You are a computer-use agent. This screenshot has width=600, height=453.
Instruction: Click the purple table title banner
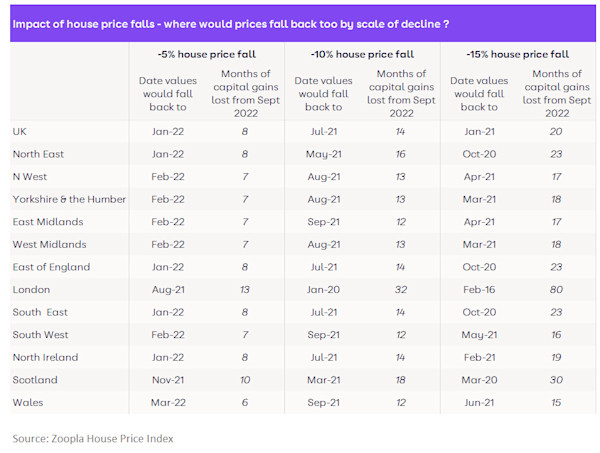(303, 24)
